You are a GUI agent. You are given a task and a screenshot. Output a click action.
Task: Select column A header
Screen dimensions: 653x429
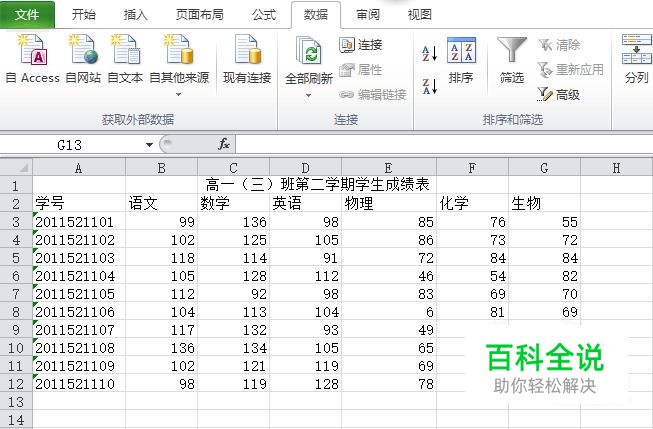(x=79, y=168)
